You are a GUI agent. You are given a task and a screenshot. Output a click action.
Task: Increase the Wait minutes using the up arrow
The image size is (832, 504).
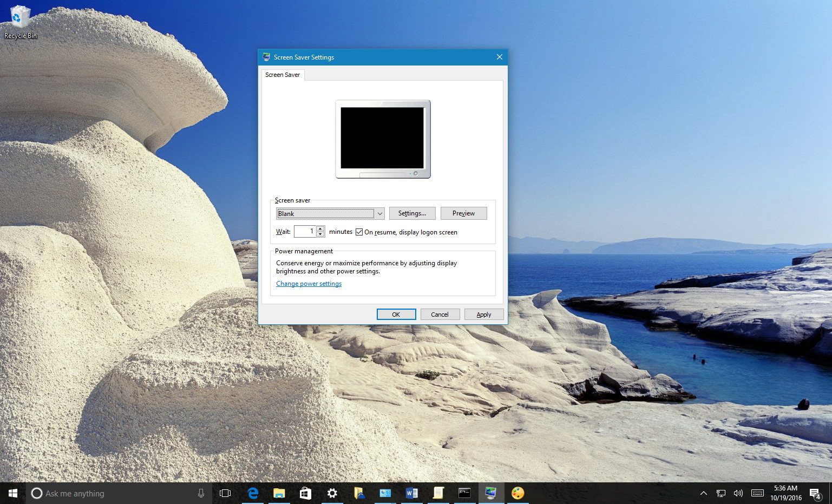(x=320, y=229)
